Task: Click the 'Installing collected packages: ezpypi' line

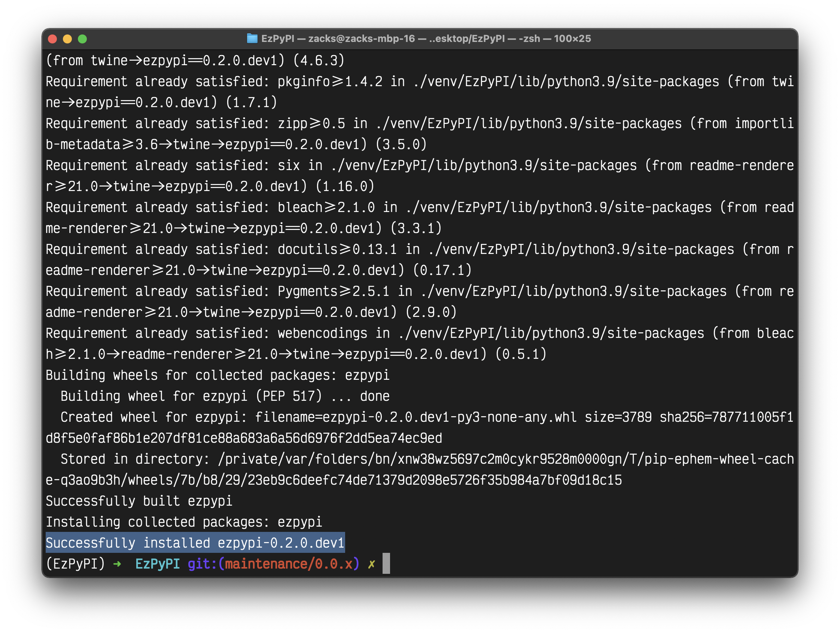Action: [184, 522]
